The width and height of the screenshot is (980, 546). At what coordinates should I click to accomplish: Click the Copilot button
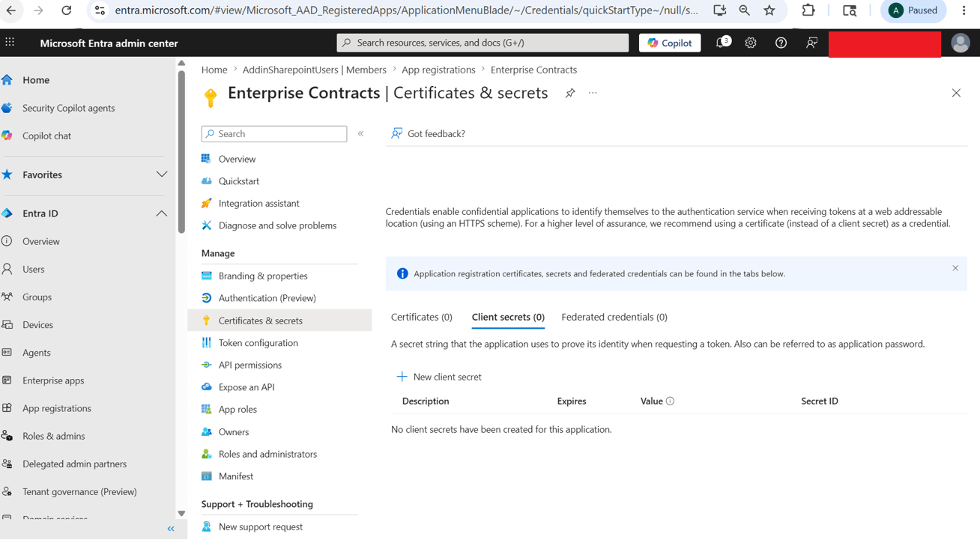pyautogui.click(x=670, y=43)
